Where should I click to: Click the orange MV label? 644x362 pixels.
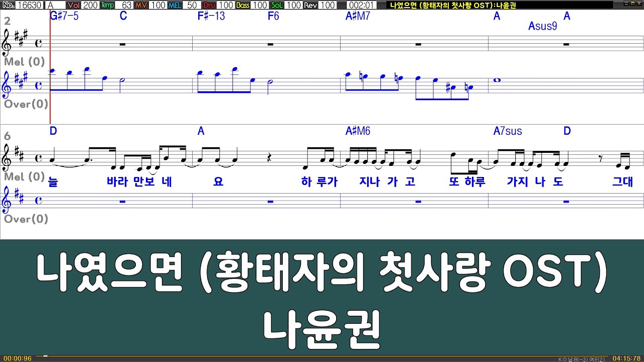[141, 5]
